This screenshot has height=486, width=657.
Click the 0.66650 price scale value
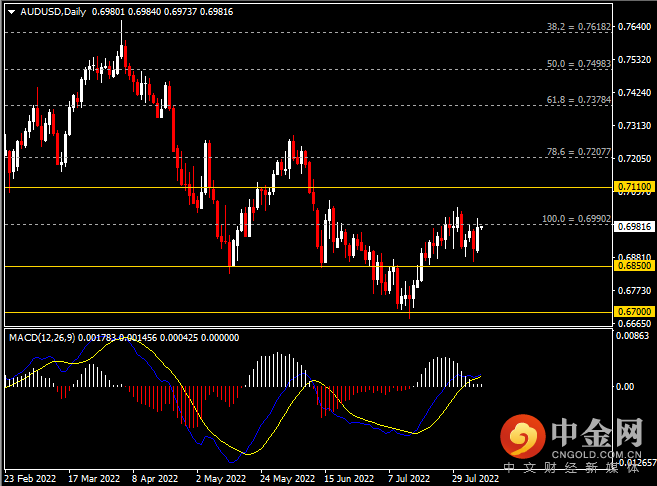click(635, 324)
